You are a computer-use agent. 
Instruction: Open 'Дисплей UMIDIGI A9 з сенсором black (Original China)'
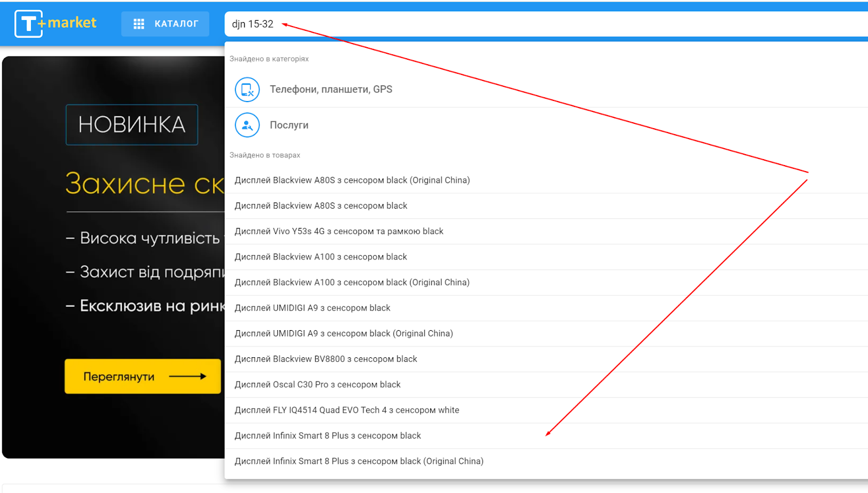[x=546, y=333]
